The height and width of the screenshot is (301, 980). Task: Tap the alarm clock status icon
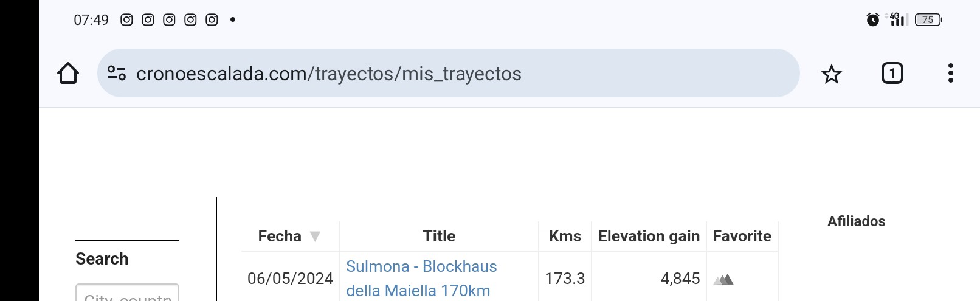872,19
